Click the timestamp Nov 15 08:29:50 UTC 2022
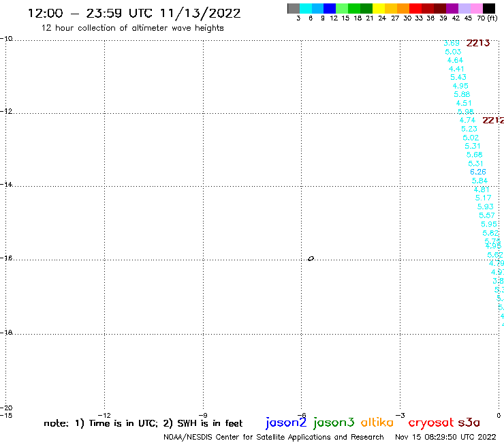 (x=445, y=437)
